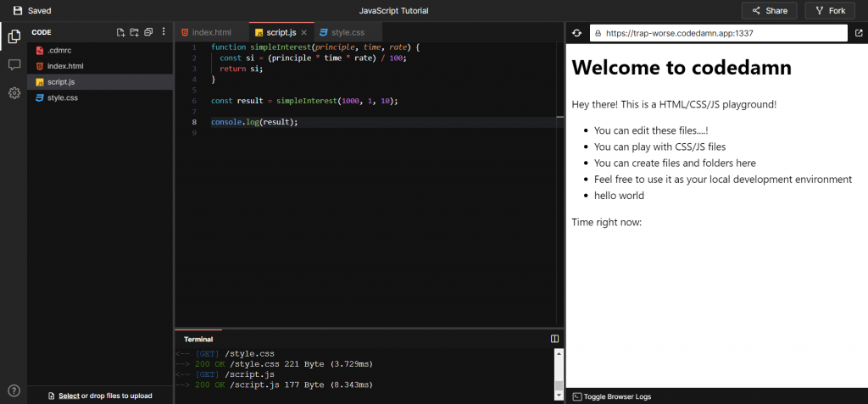
Task: Click the preview URL address field
Action: click(719, 33)
